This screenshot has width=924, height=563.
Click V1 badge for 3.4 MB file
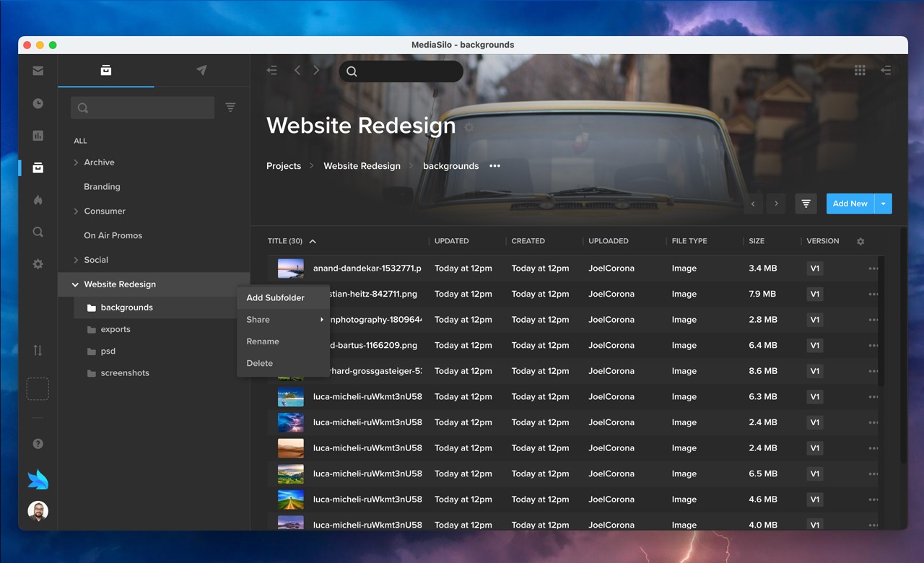[815, 269]
